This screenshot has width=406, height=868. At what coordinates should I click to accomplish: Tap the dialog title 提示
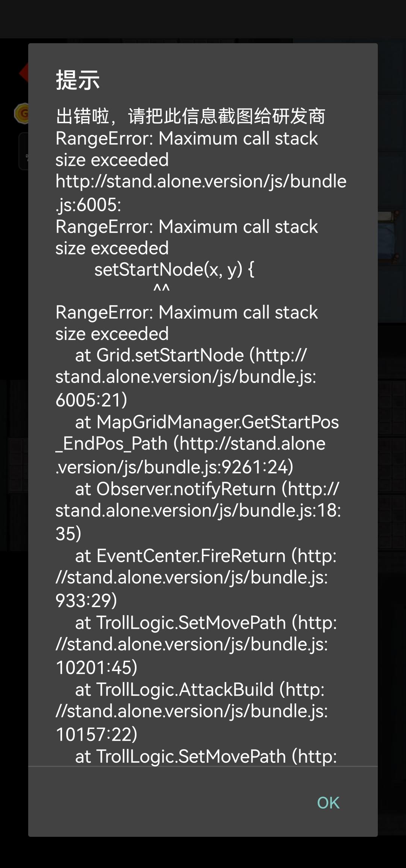[78, 80]
